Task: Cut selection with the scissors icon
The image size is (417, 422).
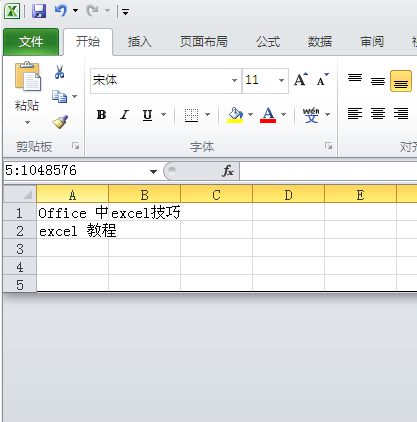Action: click(60, 72)
